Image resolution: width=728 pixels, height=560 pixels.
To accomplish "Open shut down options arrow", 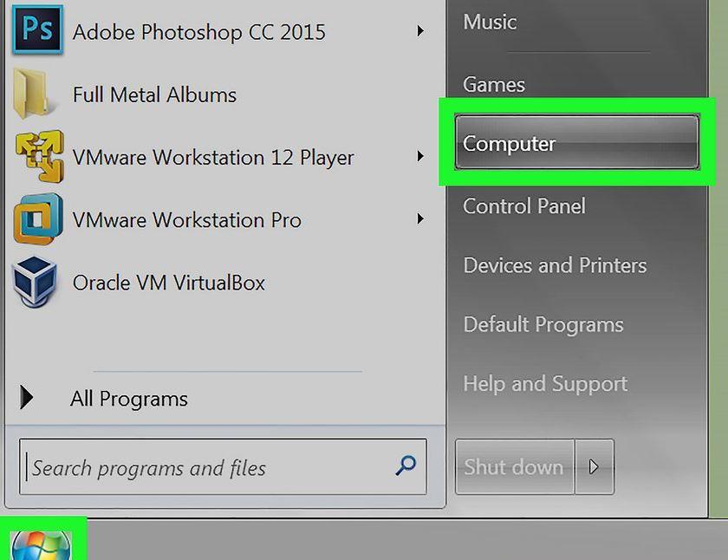I will coord(595,466).
